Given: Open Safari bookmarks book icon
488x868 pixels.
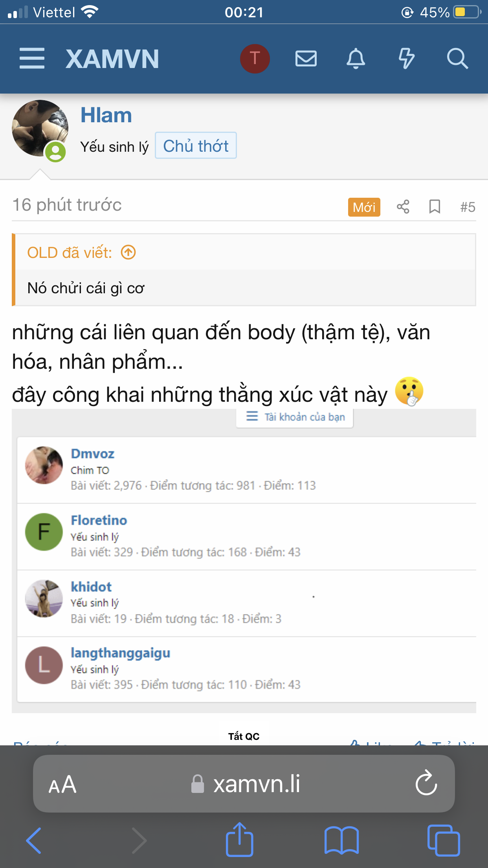Looking at the screenshot, I should click(341, 840).
